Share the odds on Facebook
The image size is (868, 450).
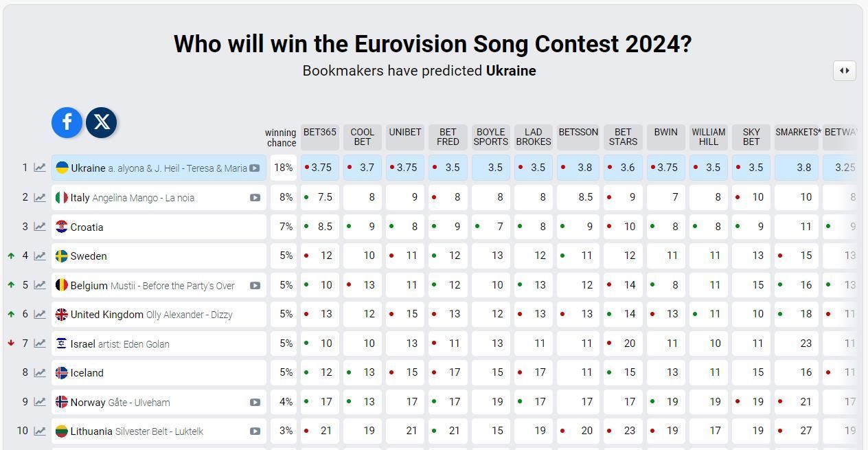click(67, 122)
